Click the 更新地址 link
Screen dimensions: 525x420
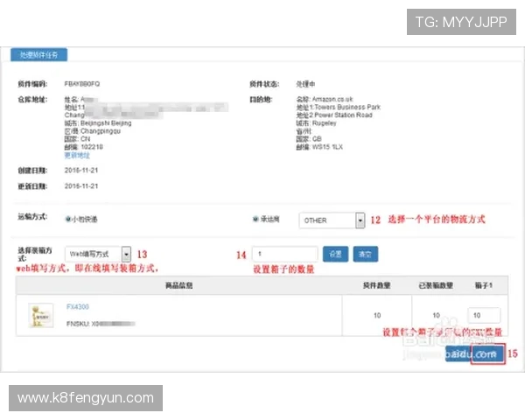[77, 156]
